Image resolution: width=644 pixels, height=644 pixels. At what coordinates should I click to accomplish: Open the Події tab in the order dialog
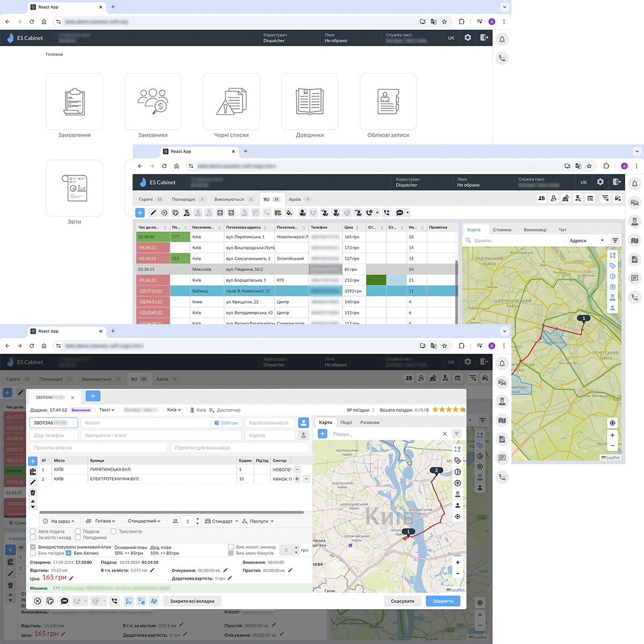[x=346, y=422]
